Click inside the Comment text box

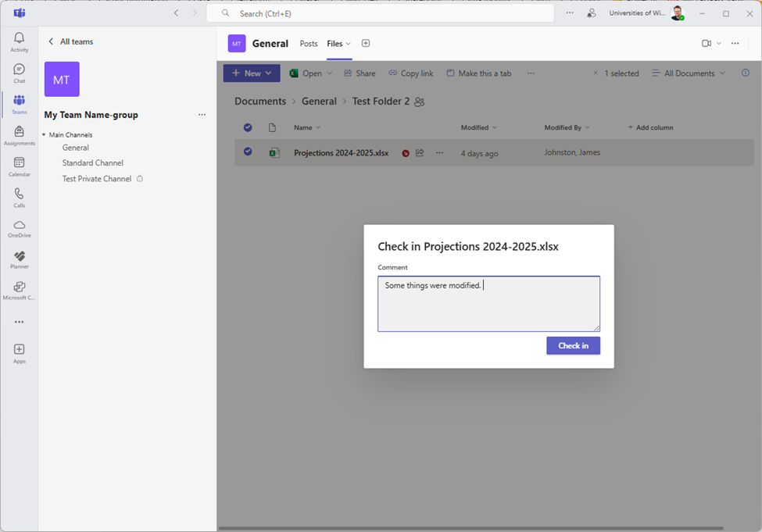point(488,305)
